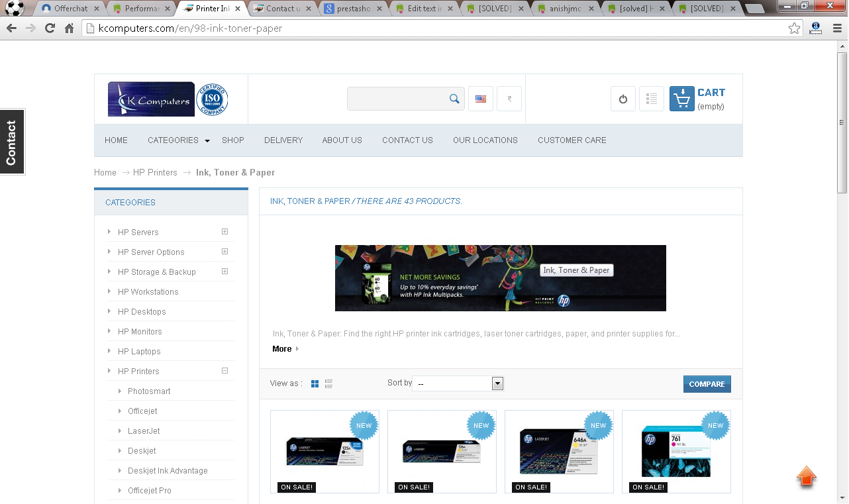Open Deskjet subcategory
The image size is (849, 504).
click(x=142, y=450)
